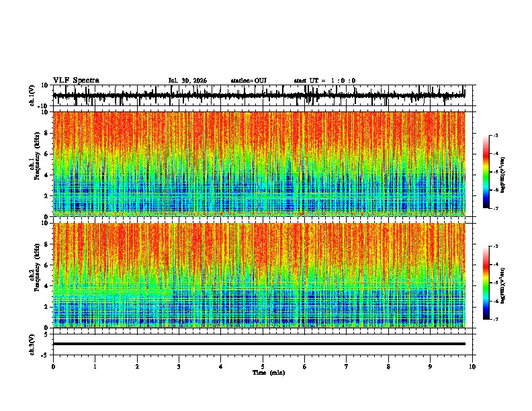Click the time axis tick label 10 below ch.3
Viewport: 532px width, 411px height.
472,367
